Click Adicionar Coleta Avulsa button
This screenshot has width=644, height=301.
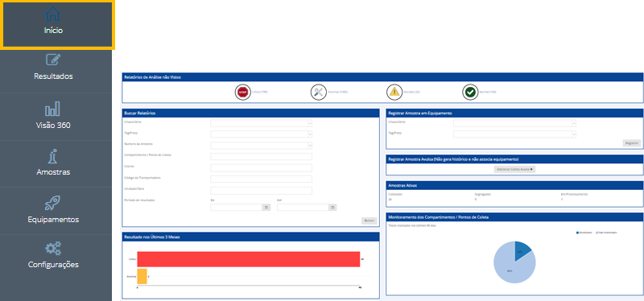tap(514, 169)
